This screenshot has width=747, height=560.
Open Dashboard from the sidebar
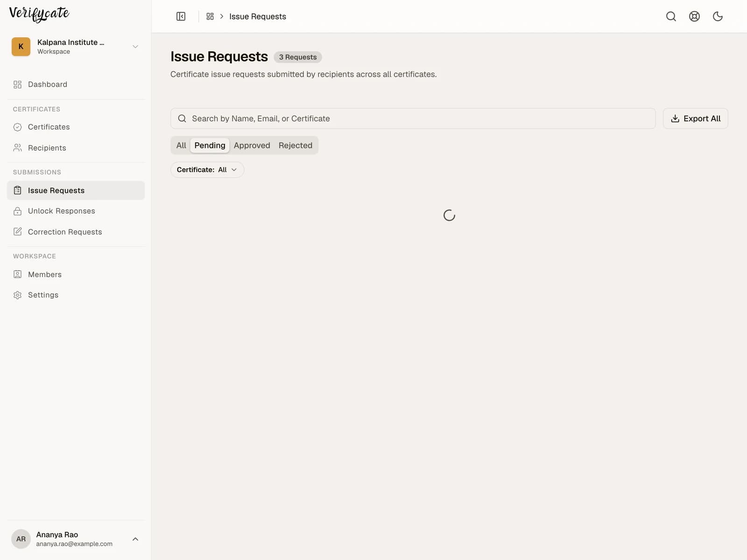pyautogui.click(x=76, y=84)
